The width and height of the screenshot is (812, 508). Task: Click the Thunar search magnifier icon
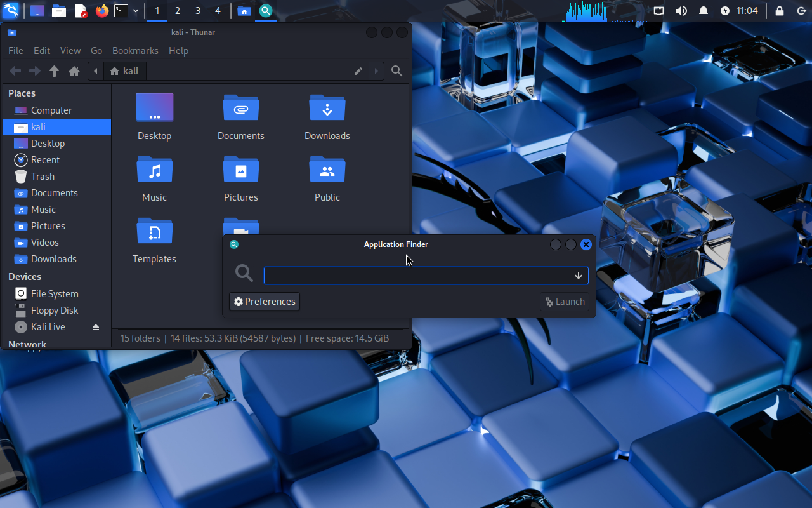click(x=397, y=71)
